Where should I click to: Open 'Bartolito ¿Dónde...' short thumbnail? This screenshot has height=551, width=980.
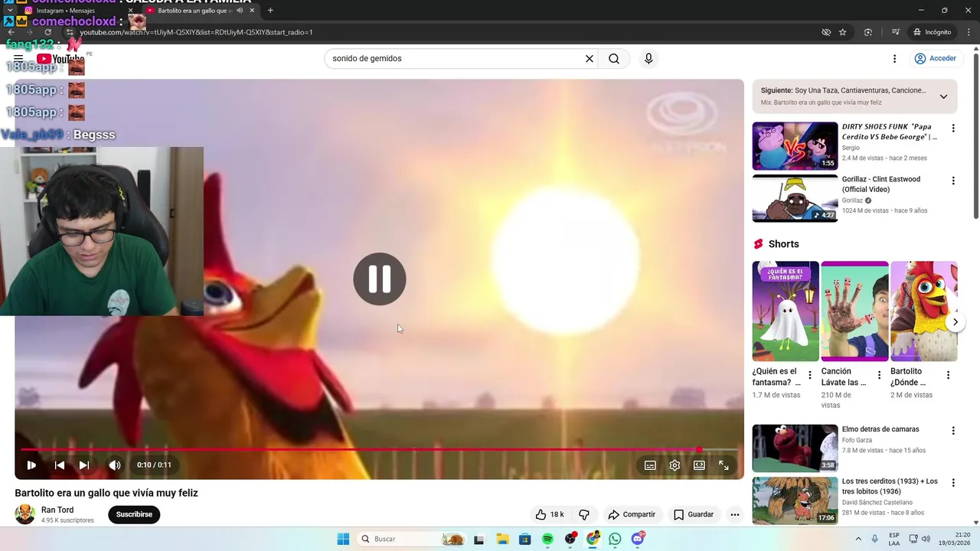[x=924, y=311]
